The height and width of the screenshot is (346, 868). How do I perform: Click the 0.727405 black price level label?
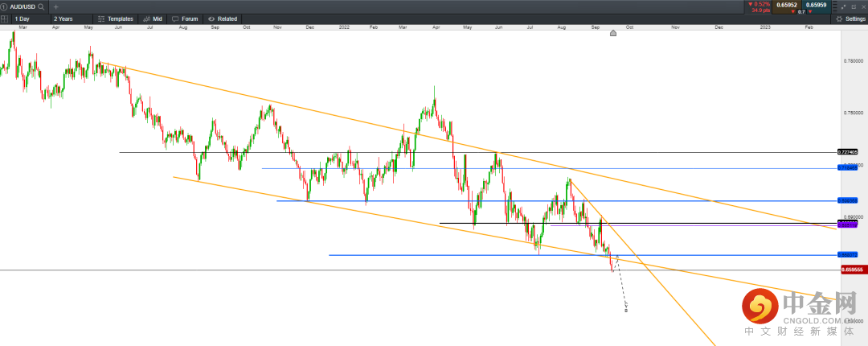[848, 151]
